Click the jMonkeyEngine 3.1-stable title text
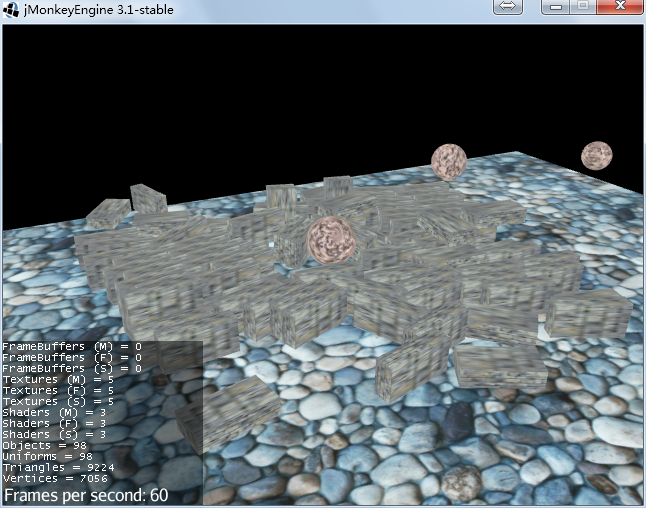Screen dimensions: 646x508 point(91,10)
